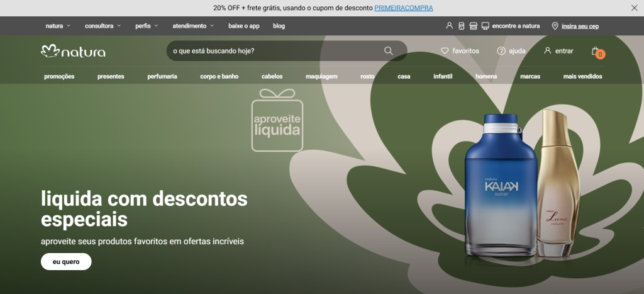Open the infantil category
The image size is (644, 294).
pyautogui.click(x=443, y=76)
